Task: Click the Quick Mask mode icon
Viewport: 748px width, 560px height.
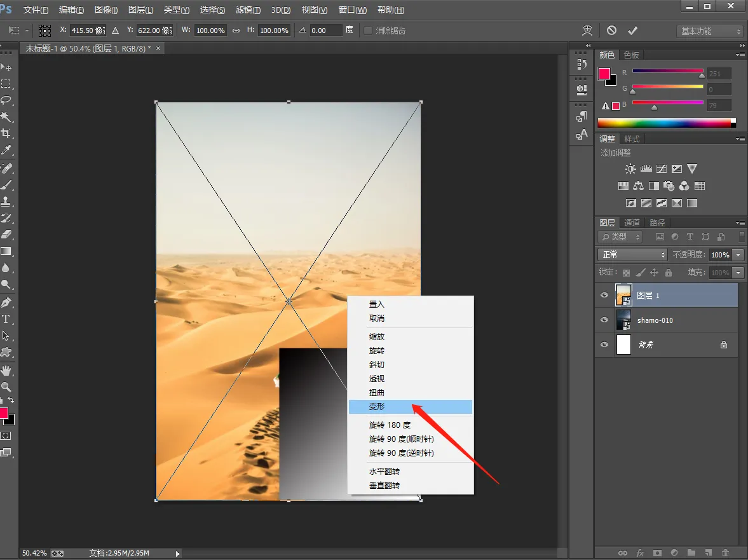Action: [x=6, y=435]
